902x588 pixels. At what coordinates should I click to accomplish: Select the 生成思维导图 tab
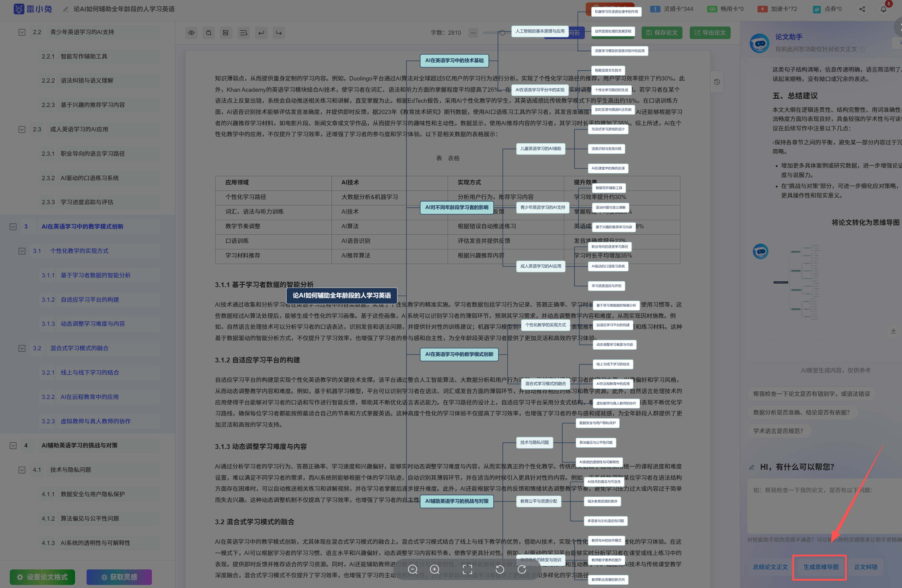821,567
